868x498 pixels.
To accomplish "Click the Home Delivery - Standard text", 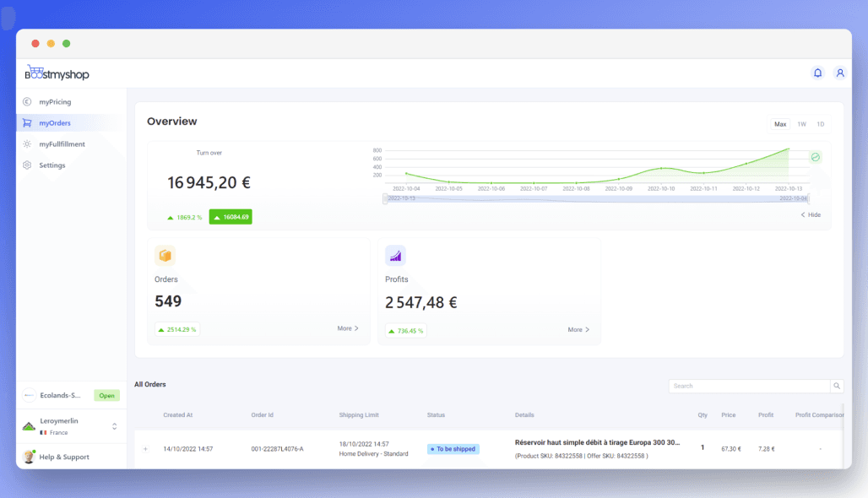I will coord(373,454).
